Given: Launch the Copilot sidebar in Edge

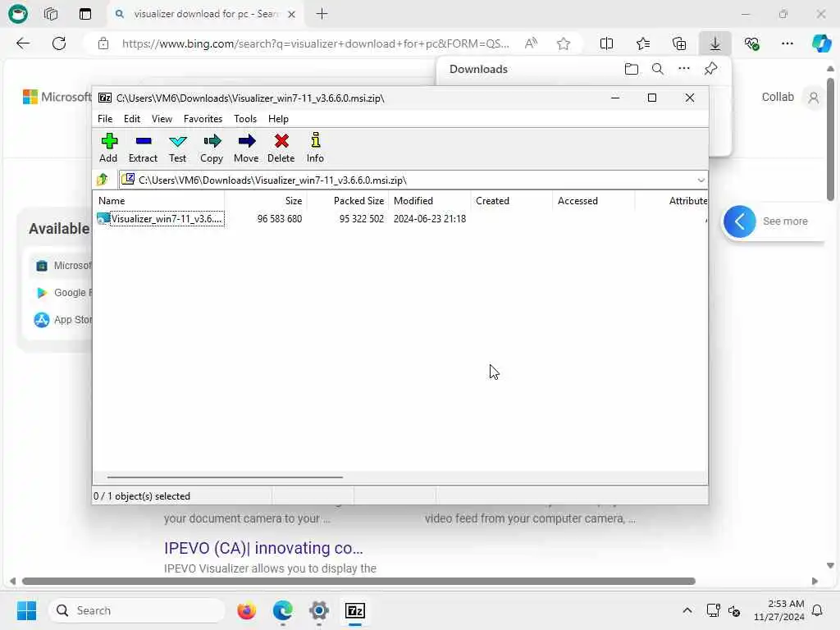Looking at the screenshot, I should [822, 43].
